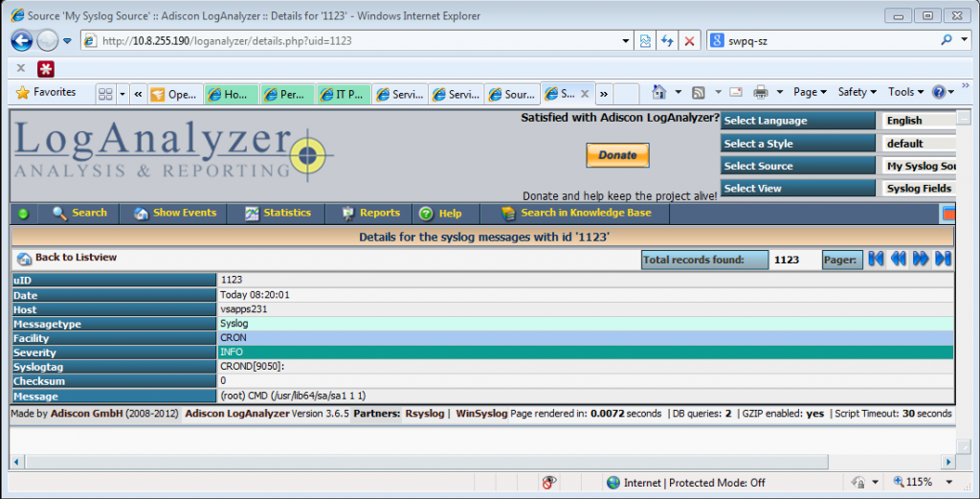The width and height of the screenshot is (980, 499).
Task: Switch to the 'Ope...' tab
Action: 175,95
